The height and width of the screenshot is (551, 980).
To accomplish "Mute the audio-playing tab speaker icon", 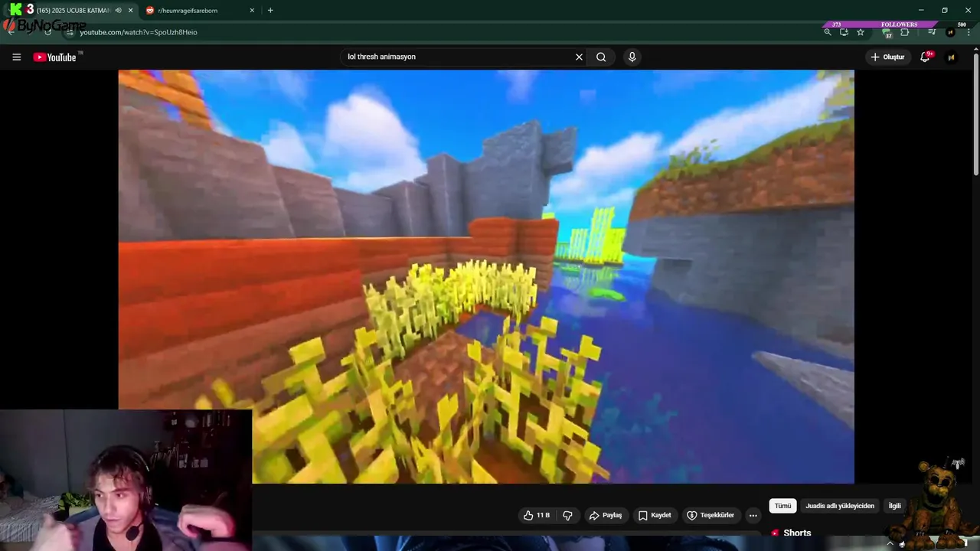I will 118,11.
